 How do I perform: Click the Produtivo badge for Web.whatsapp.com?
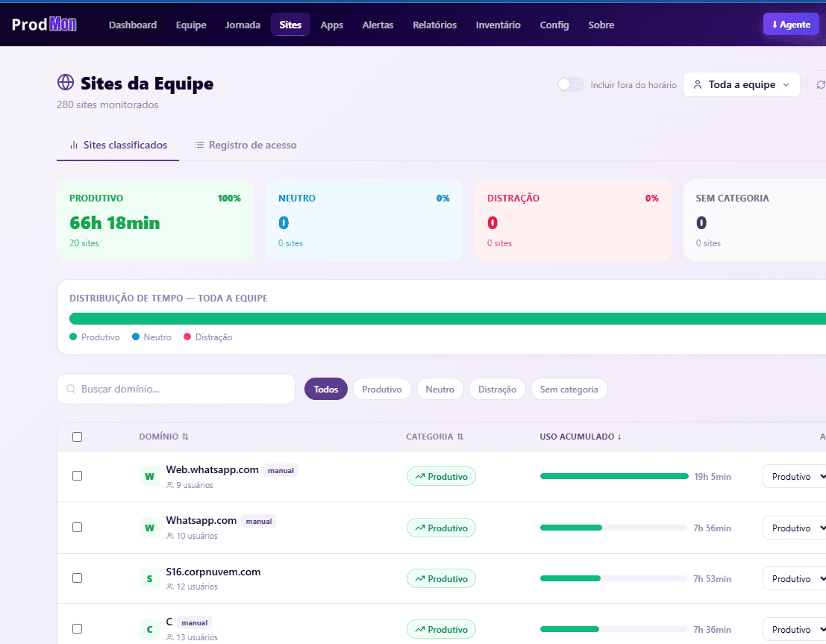[x=441, y=476]
